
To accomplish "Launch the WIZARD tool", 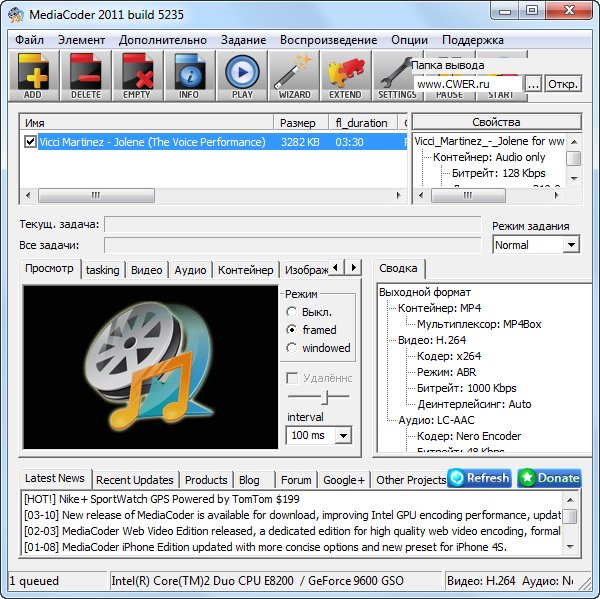I will 294,76.
